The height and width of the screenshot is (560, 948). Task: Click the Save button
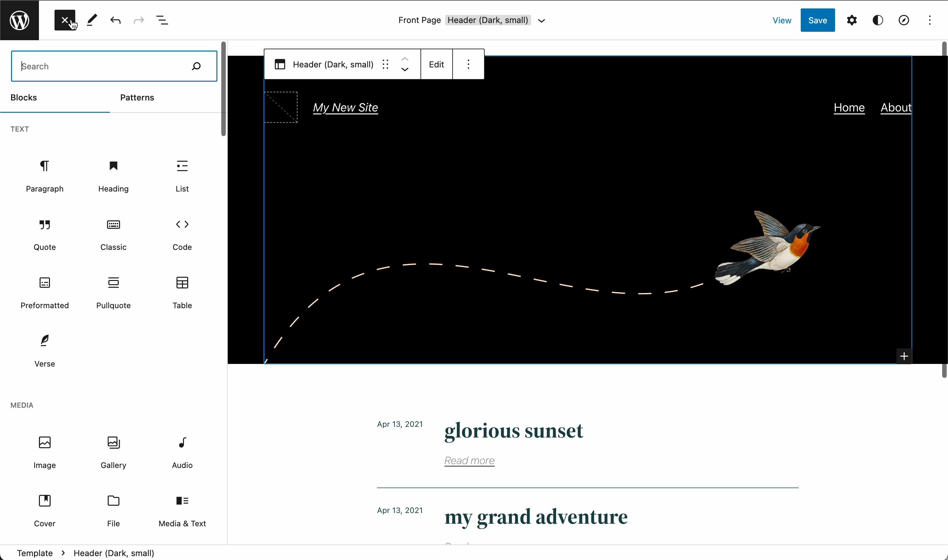tap(817, 20)
